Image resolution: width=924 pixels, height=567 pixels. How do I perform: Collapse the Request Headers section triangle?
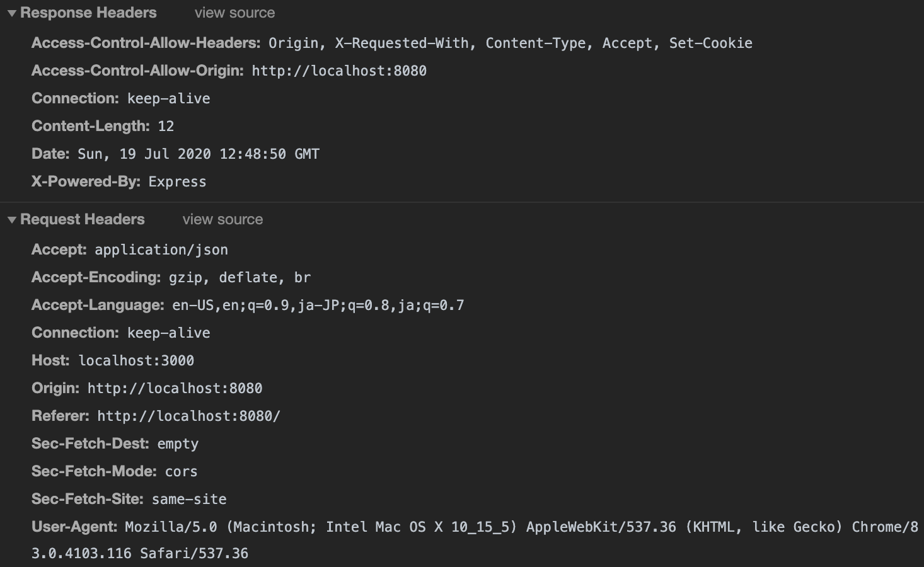[11, 220]
